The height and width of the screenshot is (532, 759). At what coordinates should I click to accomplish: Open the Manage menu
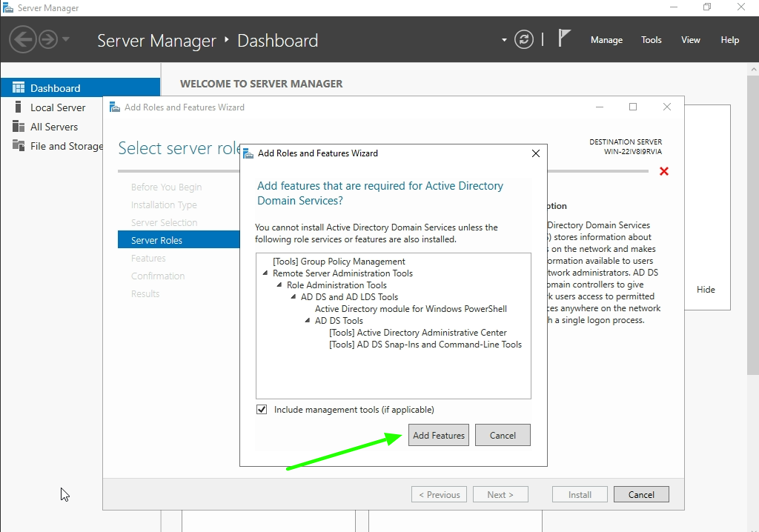606,40
